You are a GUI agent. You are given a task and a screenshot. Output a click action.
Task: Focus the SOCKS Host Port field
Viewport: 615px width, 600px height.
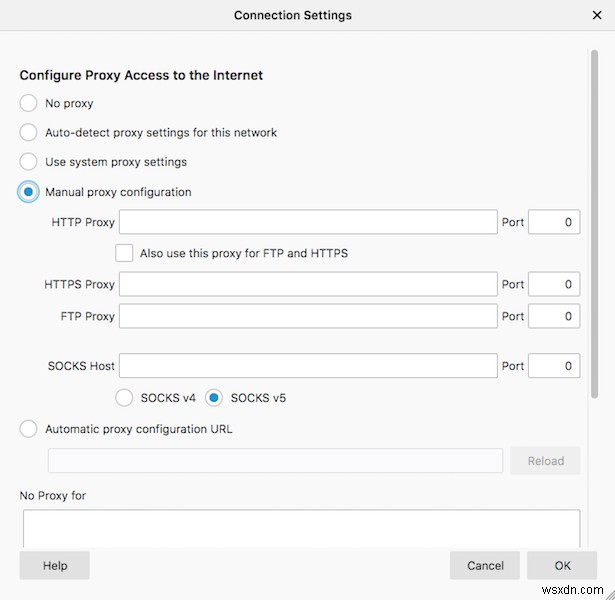(x=554, y=366)
